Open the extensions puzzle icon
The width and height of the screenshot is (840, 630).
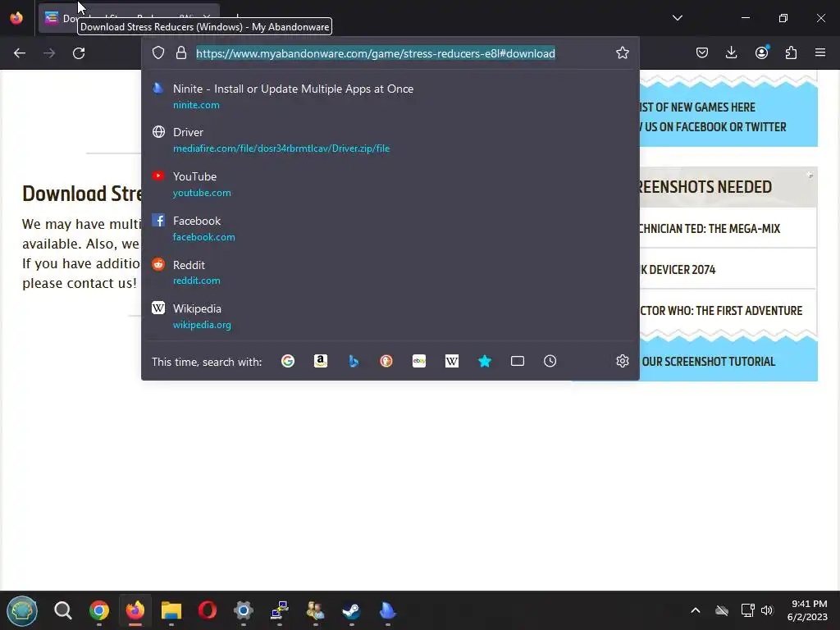point(791,53)
